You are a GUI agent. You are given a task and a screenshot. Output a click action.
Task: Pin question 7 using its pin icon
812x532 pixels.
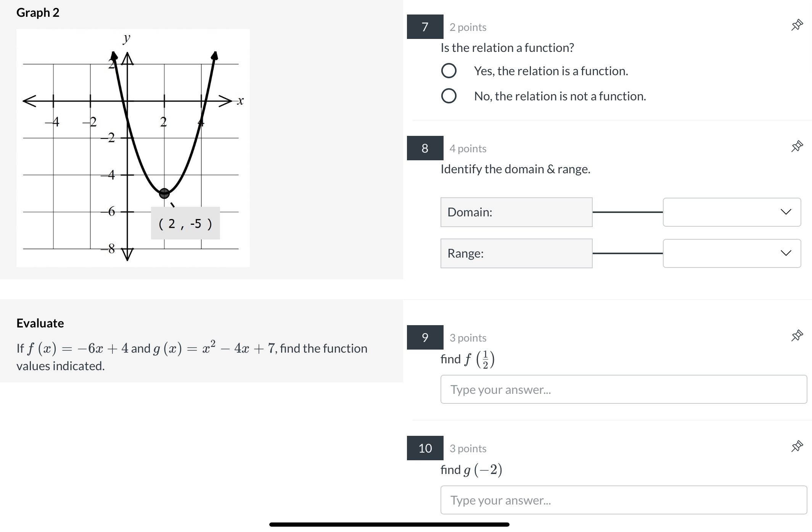click(798, 24)
